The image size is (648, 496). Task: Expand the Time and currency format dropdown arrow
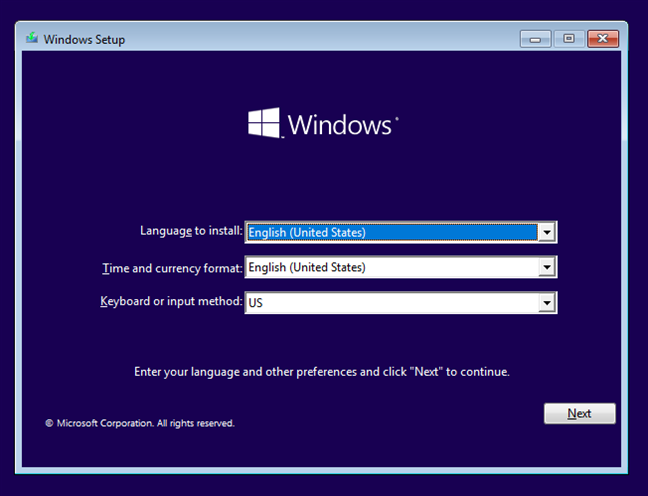(546, 268)
